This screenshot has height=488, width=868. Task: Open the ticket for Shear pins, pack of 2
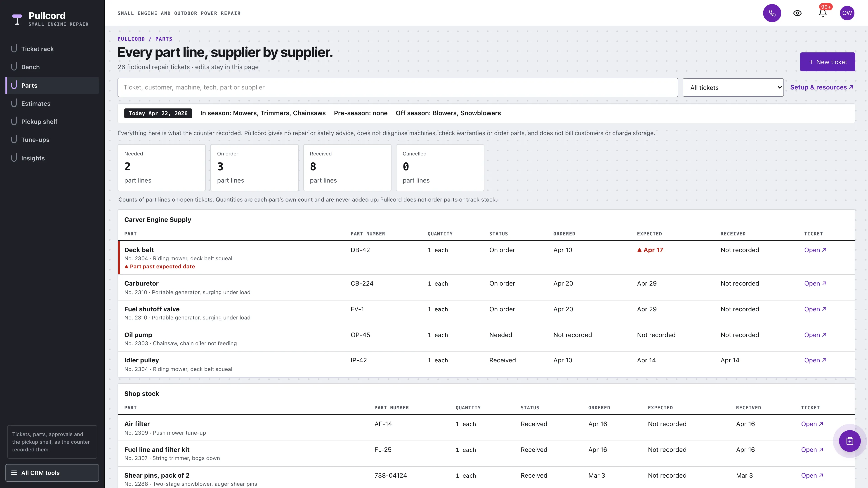[812, 475]
